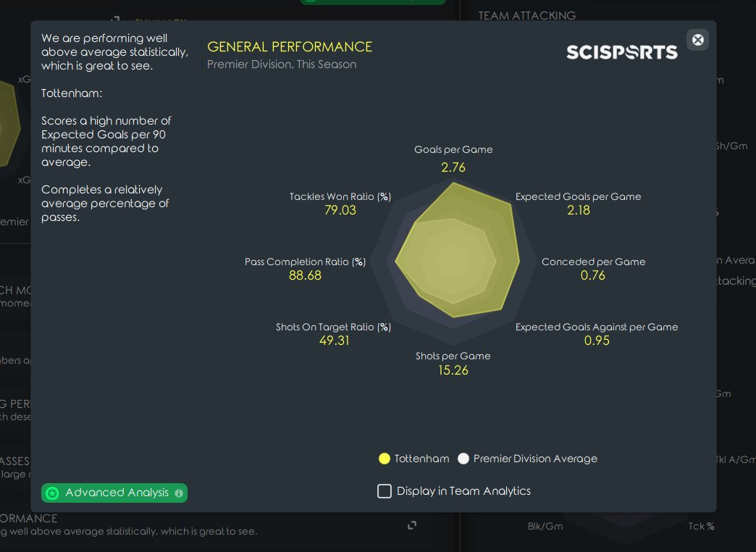Expand the performance panel below the dialog
Image resolution: width=756 pixels, height=552 pixels.
[x=412, y=525]
